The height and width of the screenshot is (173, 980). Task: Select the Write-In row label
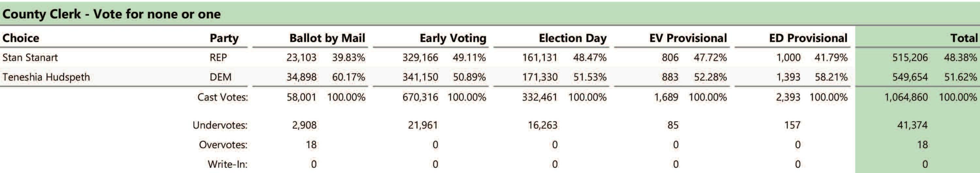click(x=227, y=164)
